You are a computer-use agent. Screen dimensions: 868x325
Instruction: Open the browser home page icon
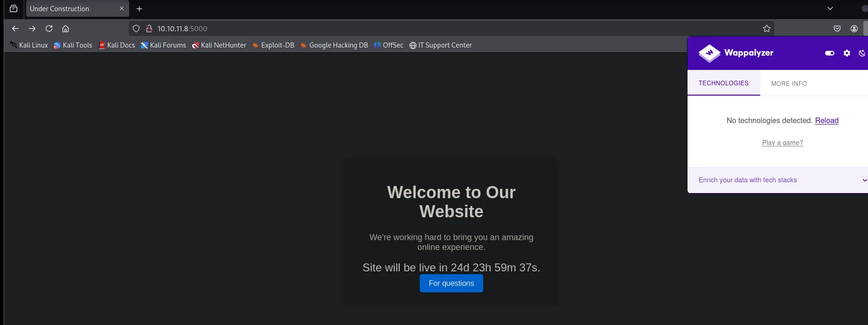coord(66,28)
